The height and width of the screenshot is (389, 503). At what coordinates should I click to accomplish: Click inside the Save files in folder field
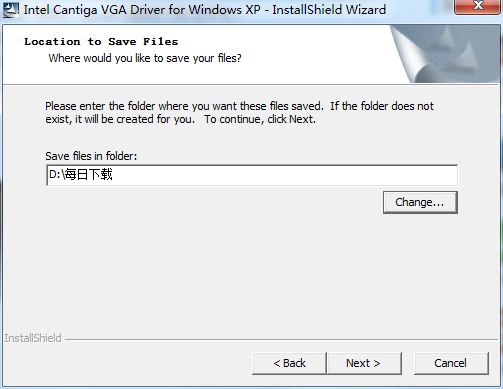[x=252, y=175]
